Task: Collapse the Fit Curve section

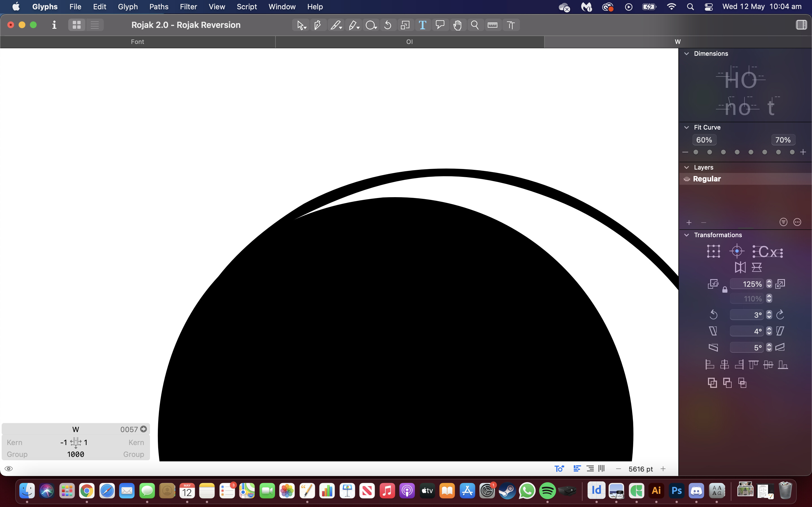Action: pos(687,127)
